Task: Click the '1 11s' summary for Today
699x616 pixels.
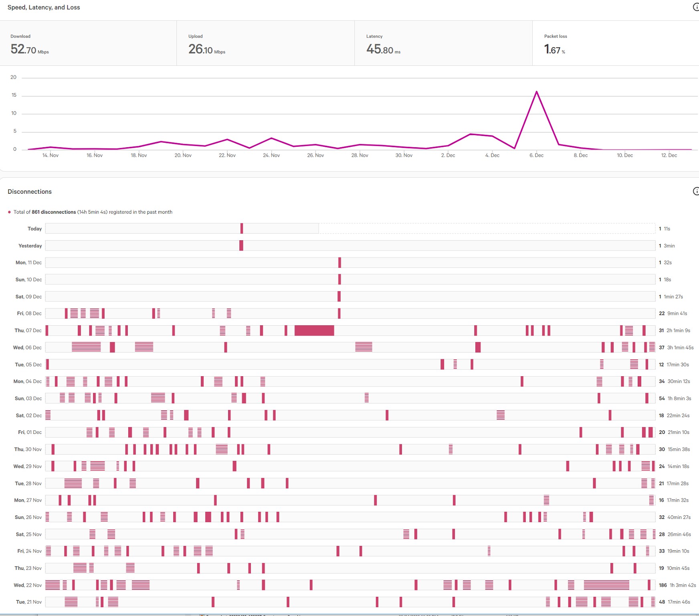Action: (665, 229)
